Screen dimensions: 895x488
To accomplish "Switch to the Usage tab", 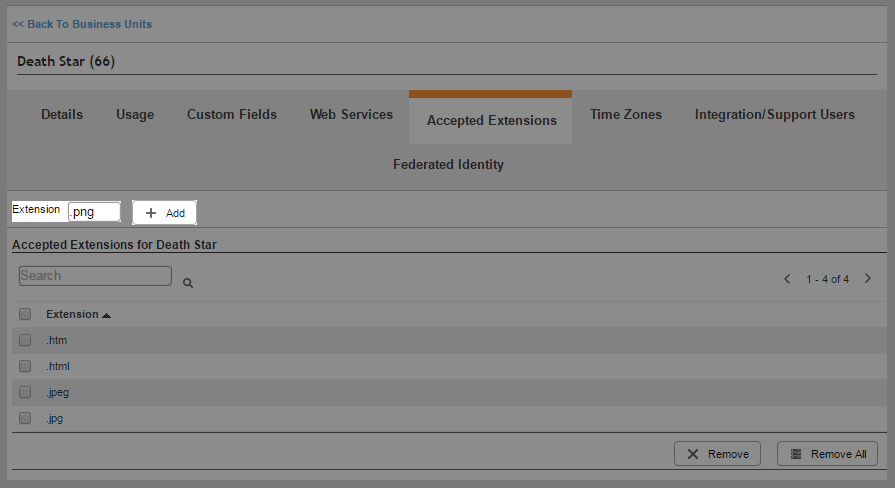I will pos(135,115).
